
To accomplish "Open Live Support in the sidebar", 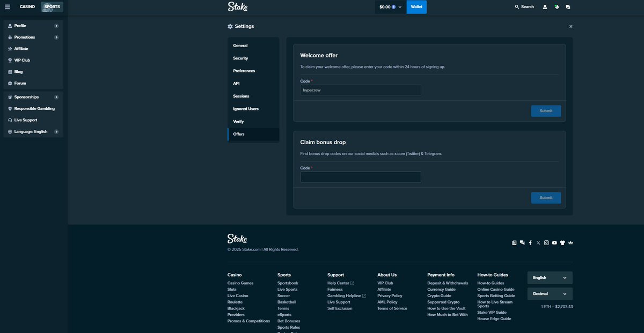I will pyautogui.click(x=33, y=120).
